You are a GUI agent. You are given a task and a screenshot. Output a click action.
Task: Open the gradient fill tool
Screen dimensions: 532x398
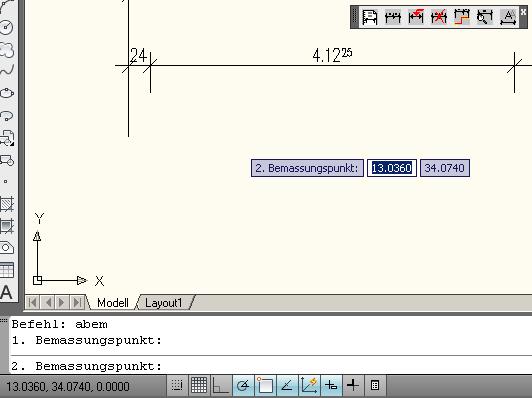(x=7, y=226)
